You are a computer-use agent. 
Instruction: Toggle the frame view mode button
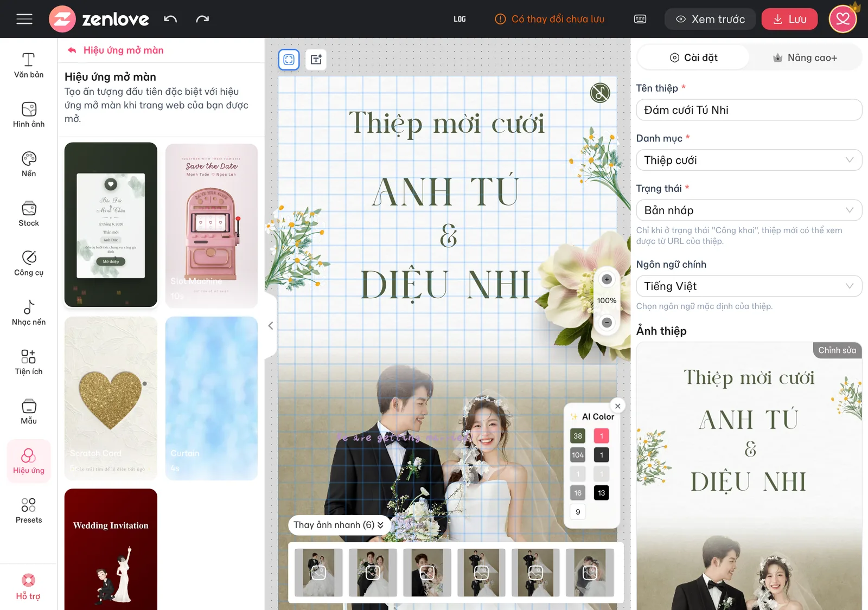coord(289,60)
